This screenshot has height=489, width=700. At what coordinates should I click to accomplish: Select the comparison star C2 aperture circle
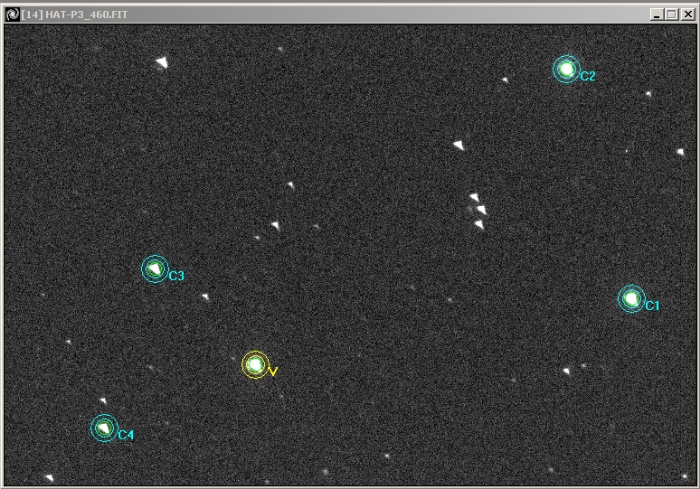[567, 69]
